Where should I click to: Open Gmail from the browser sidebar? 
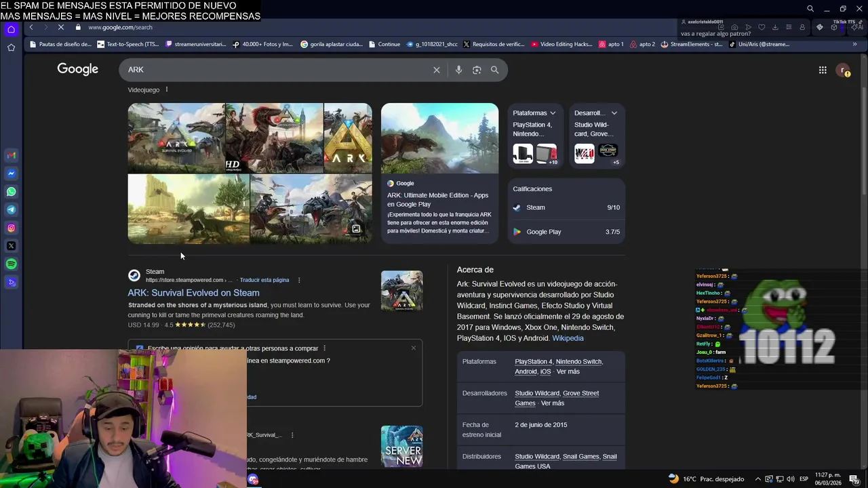[11, 155]
